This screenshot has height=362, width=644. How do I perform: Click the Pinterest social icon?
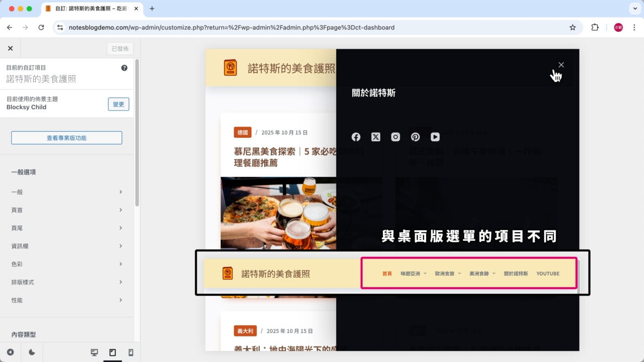coord(415,137)
